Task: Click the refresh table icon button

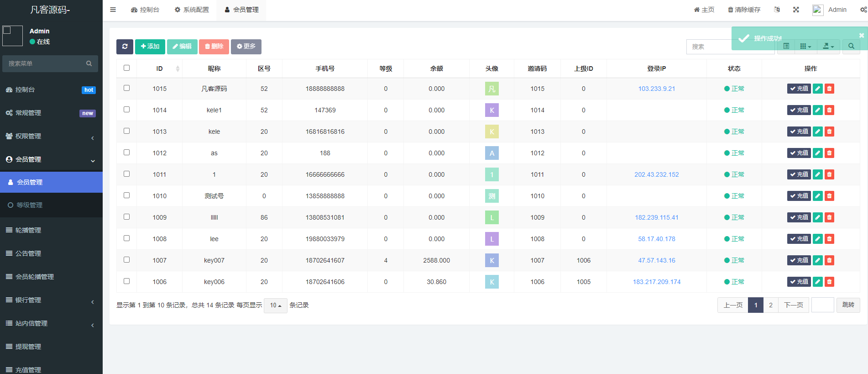Action: point(125,47)
